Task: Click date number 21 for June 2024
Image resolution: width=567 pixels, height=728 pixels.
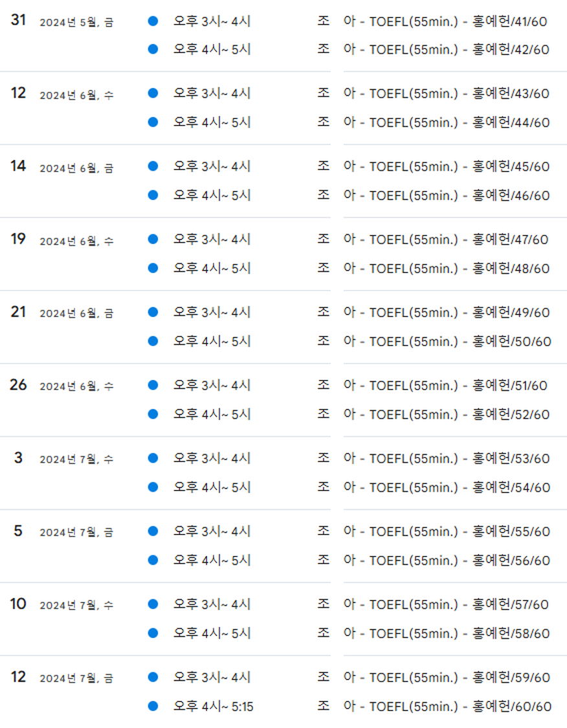Action: point(18,311)
